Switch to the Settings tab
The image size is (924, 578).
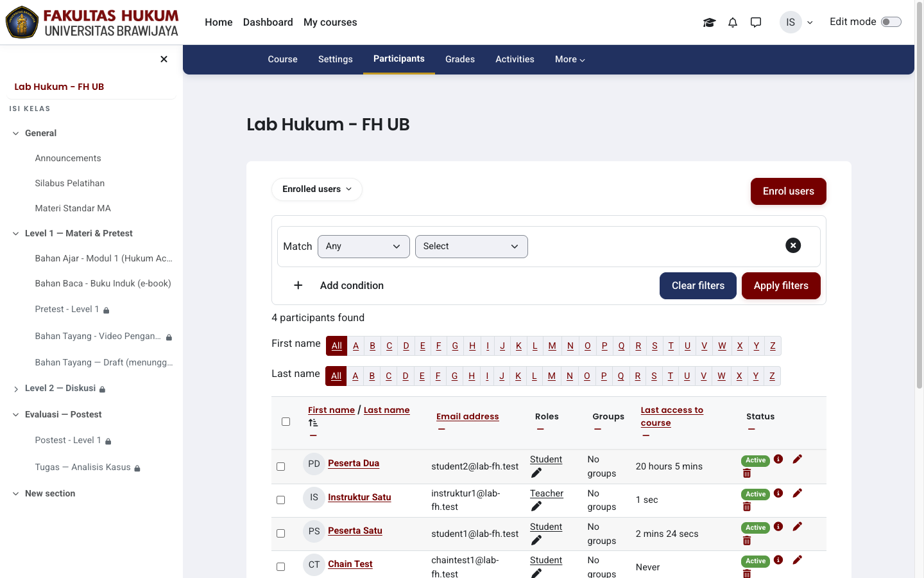[336, 60]
